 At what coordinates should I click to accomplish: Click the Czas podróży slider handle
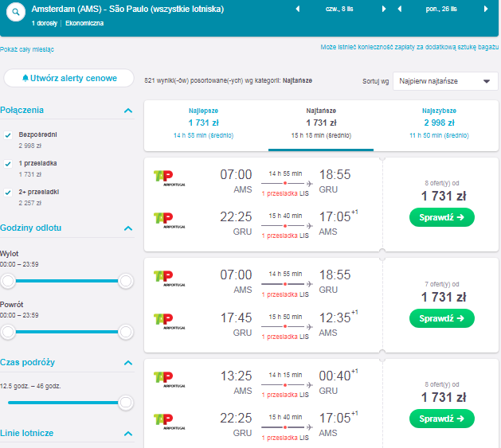point(126,403)
